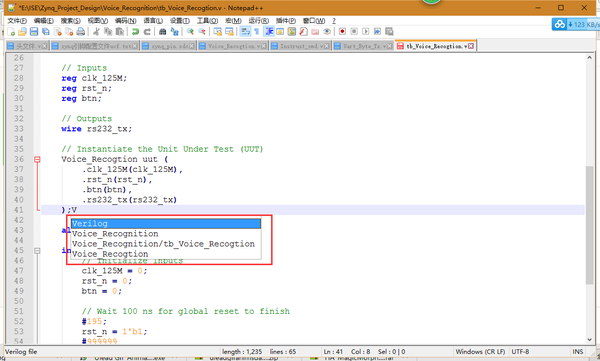Click the INS indicator in status bar

pyautogui.click(x=578, y=351)
